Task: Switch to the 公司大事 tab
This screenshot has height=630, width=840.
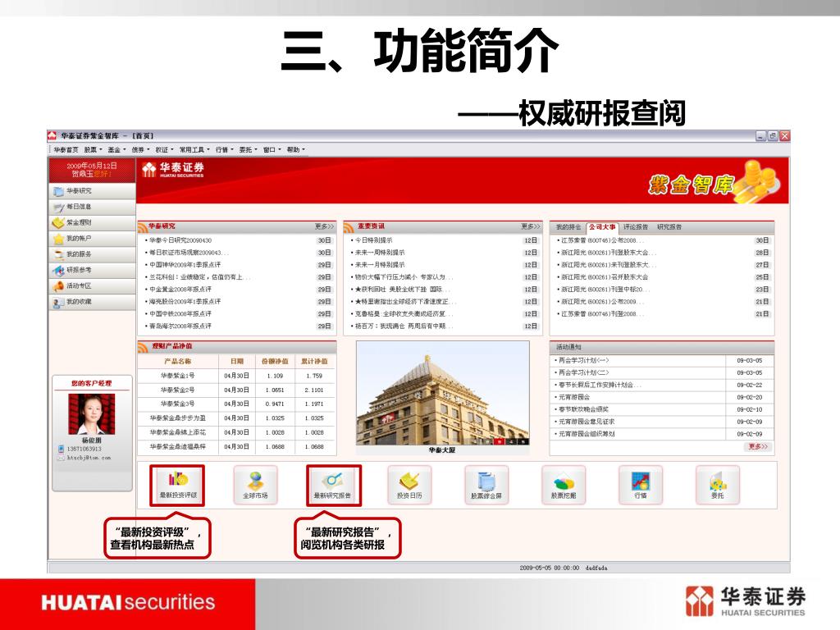Action: 602,228
